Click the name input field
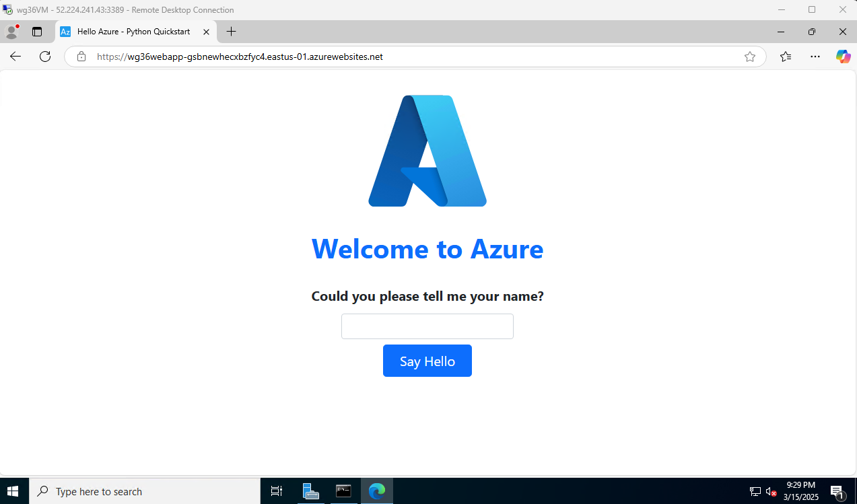The image size is (857, 504). 427,326
